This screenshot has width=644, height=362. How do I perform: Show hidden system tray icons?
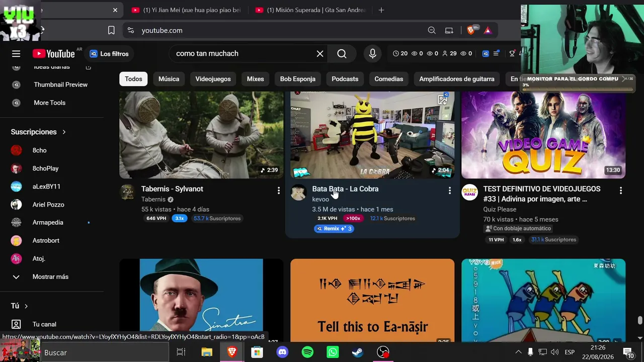pos(518,352)
